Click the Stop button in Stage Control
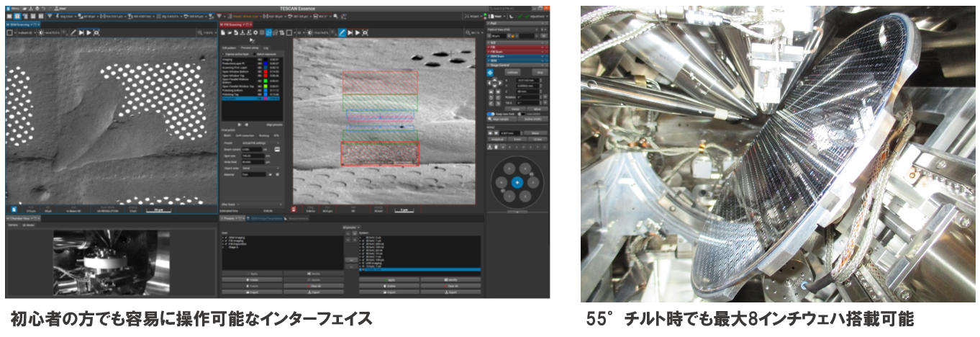 [540, 72]
